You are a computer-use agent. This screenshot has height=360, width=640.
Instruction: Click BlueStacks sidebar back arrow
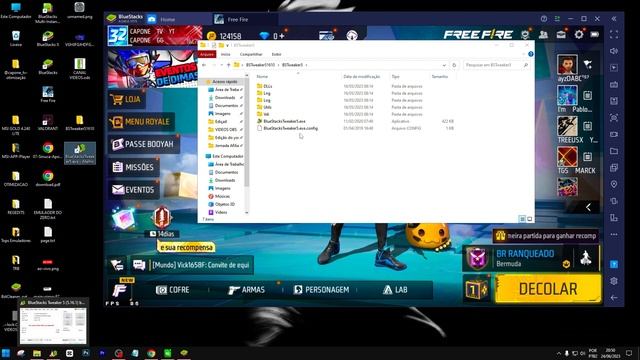pyautogui.click(x=614, y=298)
